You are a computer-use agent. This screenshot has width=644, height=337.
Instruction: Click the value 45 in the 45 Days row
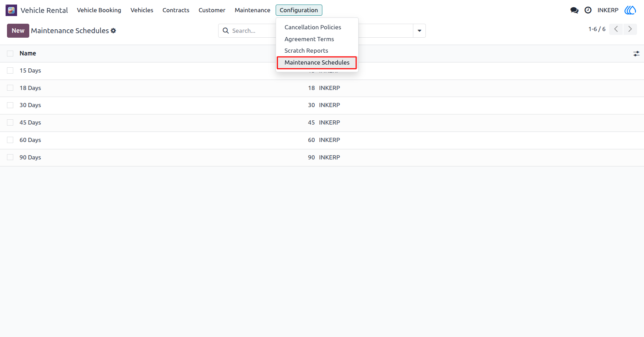click(x=311, y=122)
